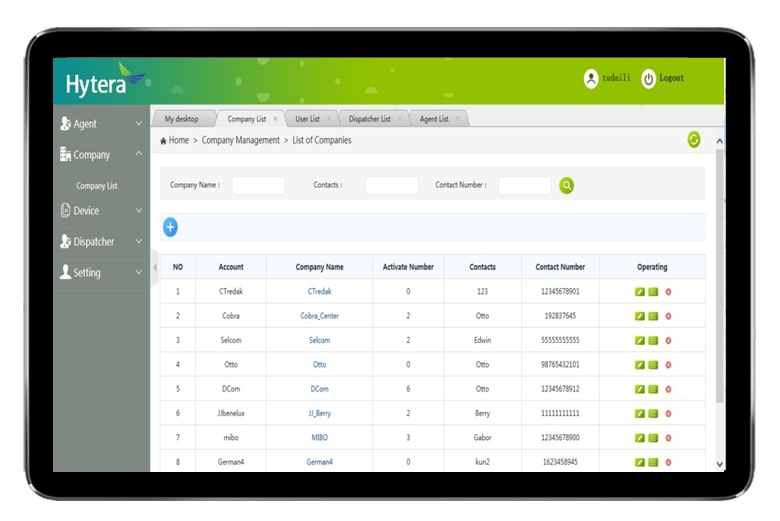Click the blue add company plus icon

point(170,227)
